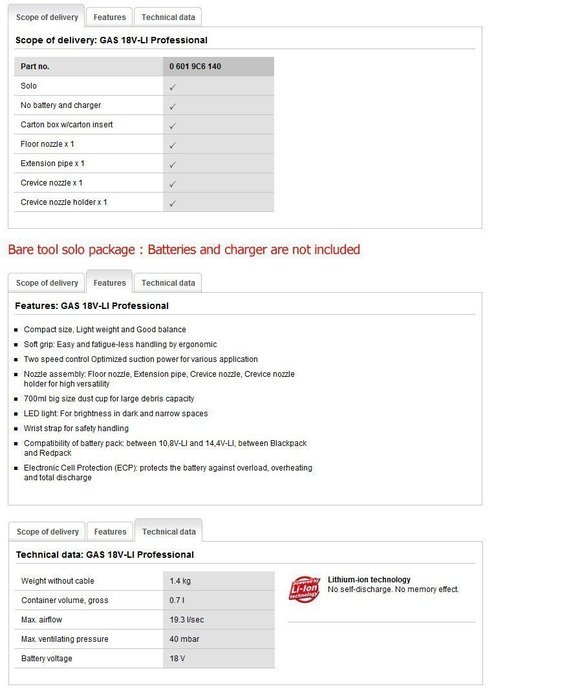The height and width of the screenshot is (700, 569).
Task: Click the red Bare tool solo package notice
Action: point(184,250)
